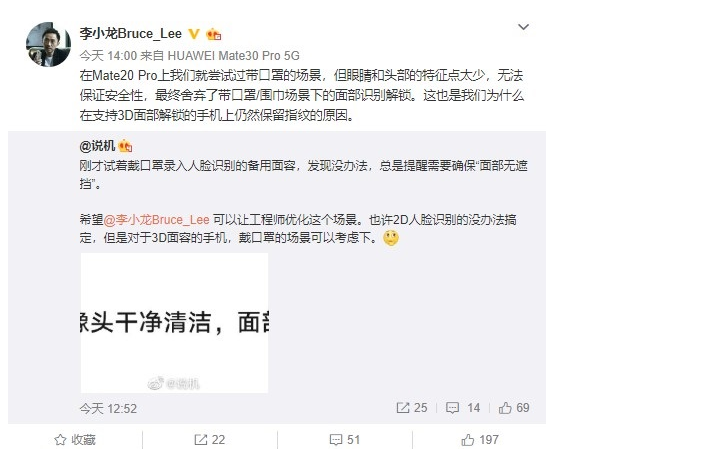Like the post with 197 thumbs up
704x449 pixels.
[x=480, y=440]
